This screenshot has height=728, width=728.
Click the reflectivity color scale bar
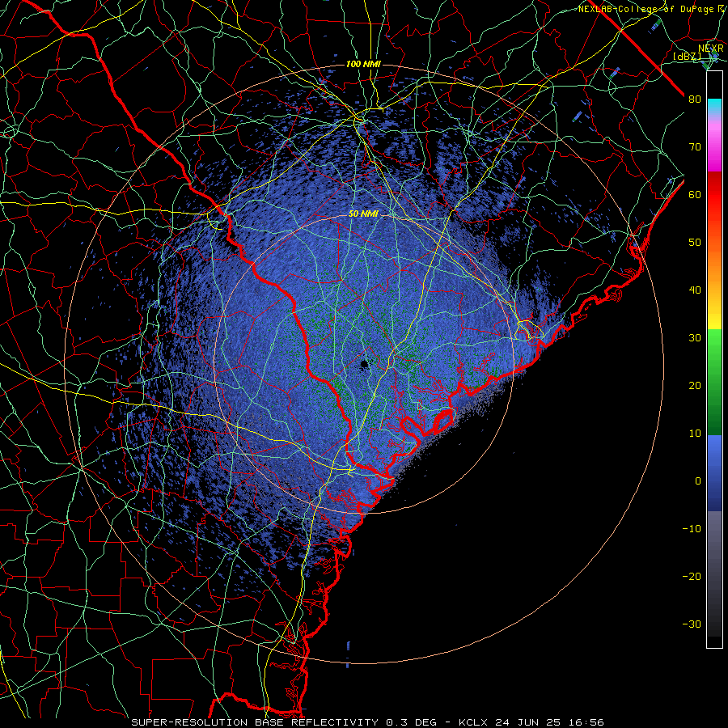[x=714, y=359]
